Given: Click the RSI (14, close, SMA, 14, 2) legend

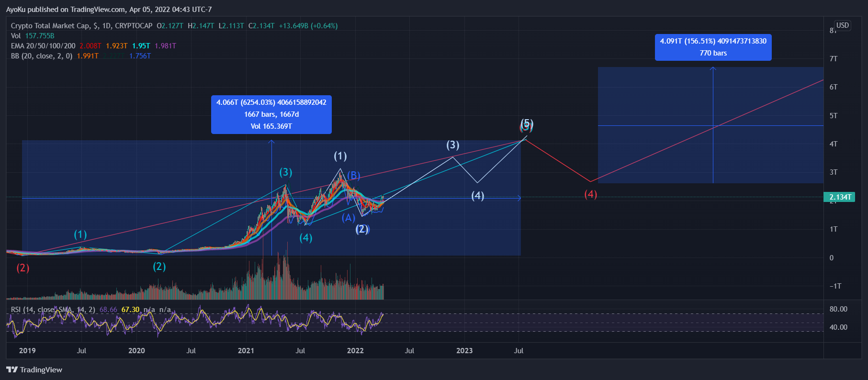Looking at the screenshot, I should [x=53, y=310].
